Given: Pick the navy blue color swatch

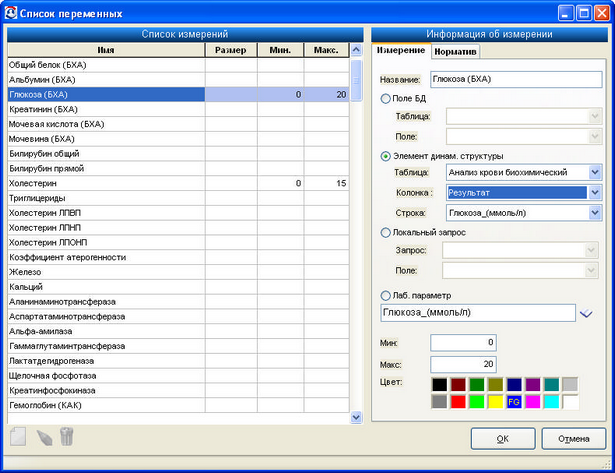Looking at the screenshot, I should click(x=514, y=384).
